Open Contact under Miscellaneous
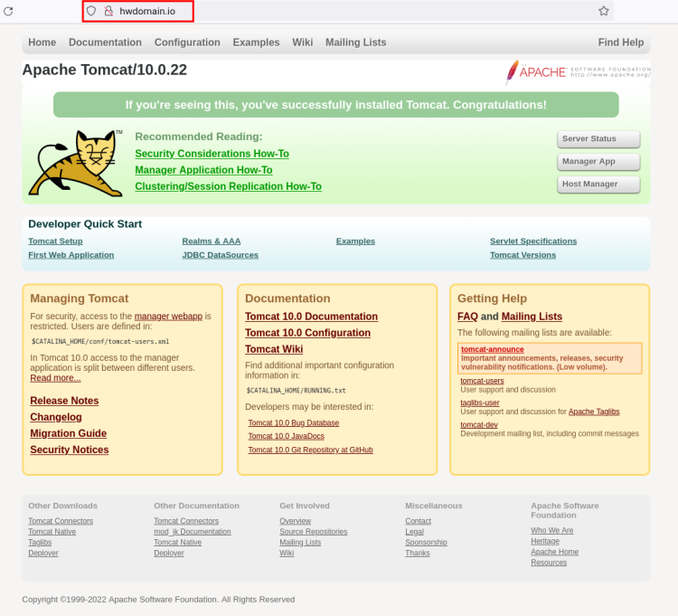The height and width of the screenshot is (616, 678). click(x=419, y=521)
